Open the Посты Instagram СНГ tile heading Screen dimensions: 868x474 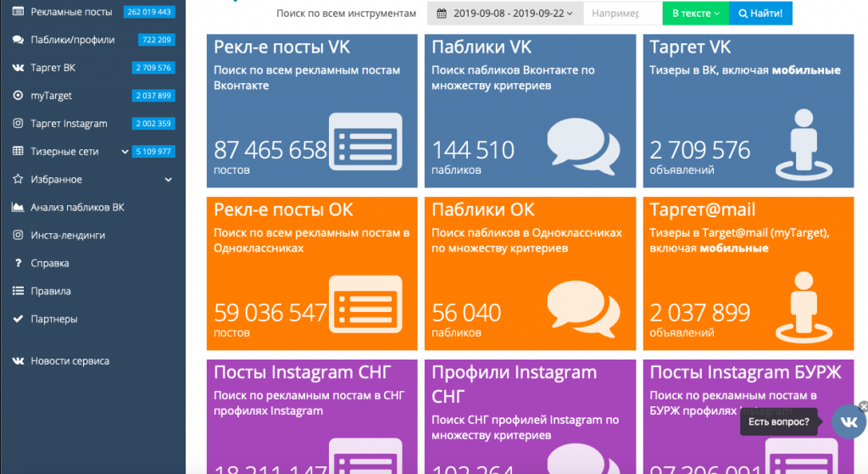point(303,372)
